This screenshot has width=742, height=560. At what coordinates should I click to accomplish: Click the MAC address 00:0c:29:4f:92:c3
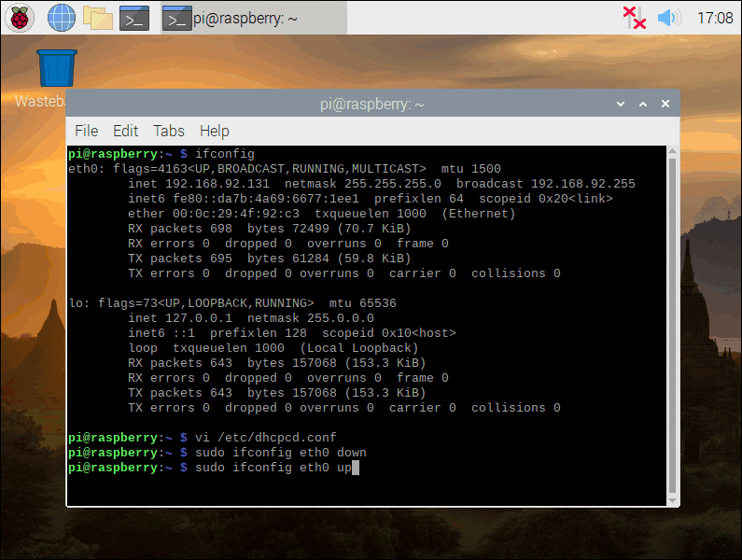(x=235, y=214)
